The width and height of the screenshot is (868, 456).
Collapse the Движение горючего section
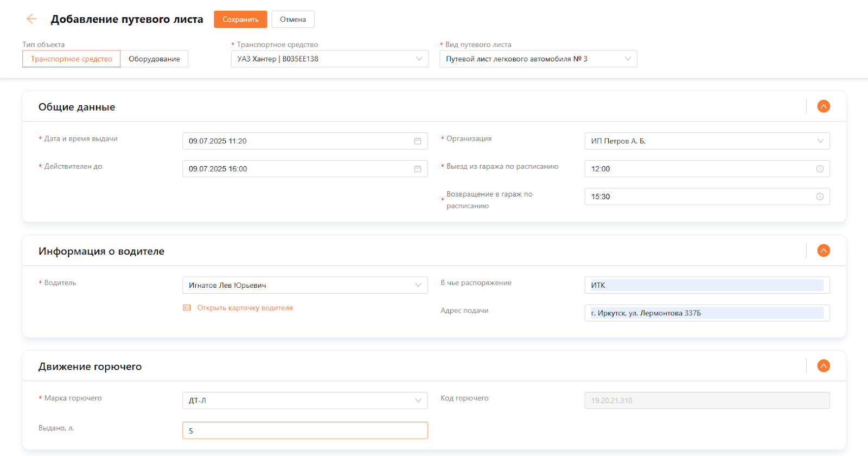pos(824,366)
